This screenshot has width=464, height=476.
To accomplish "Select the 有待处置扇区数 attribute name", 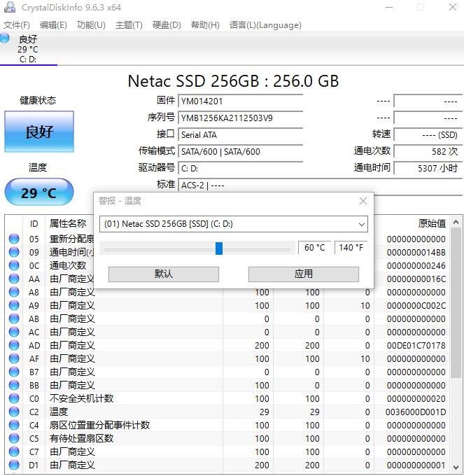I will pyautogui.click(x=81, y=438).
